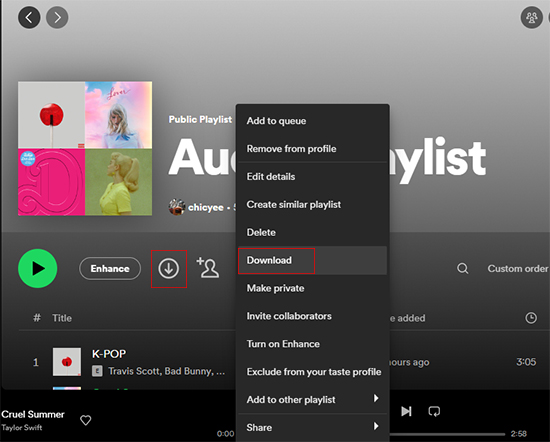Choose Invite collaborators menu entry
This screenshot has height=442, width=550.
click(x=313, y=316)
